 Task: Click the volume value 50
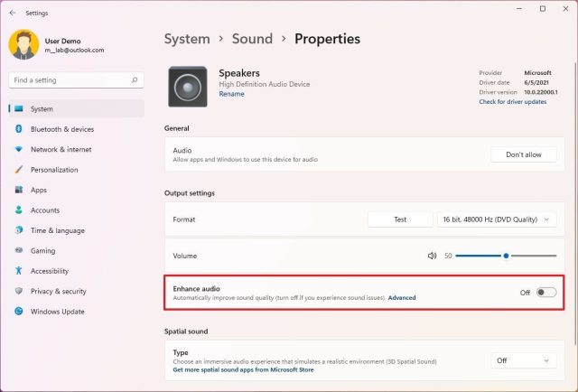pos(448,256)
